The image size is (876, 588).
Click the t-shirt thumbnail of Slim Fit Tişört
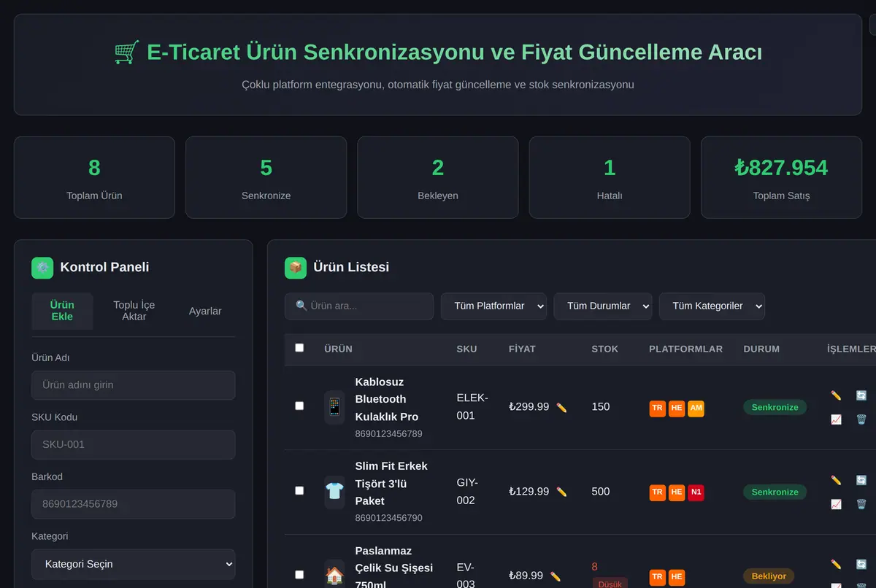click(x=334, y=492)
